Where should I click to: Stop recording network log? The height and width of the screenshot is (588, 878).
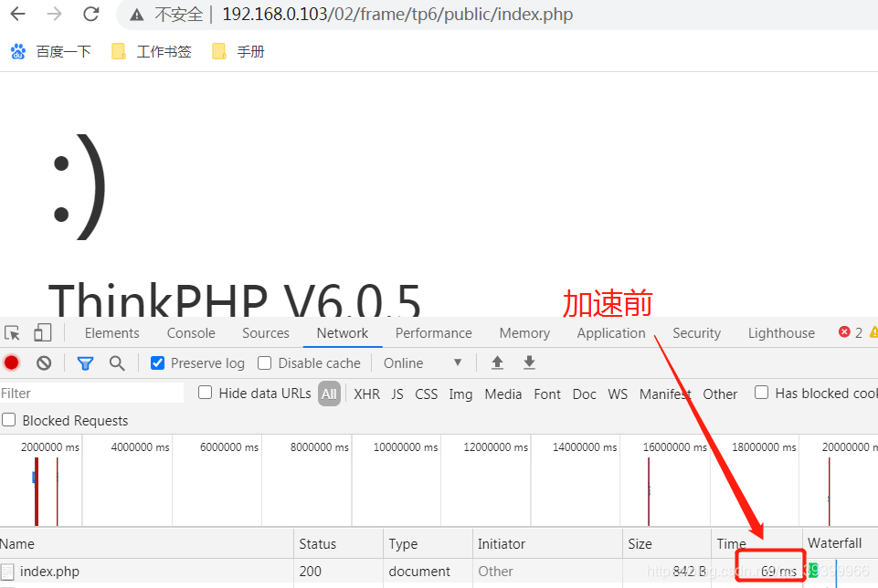[11, 362]
